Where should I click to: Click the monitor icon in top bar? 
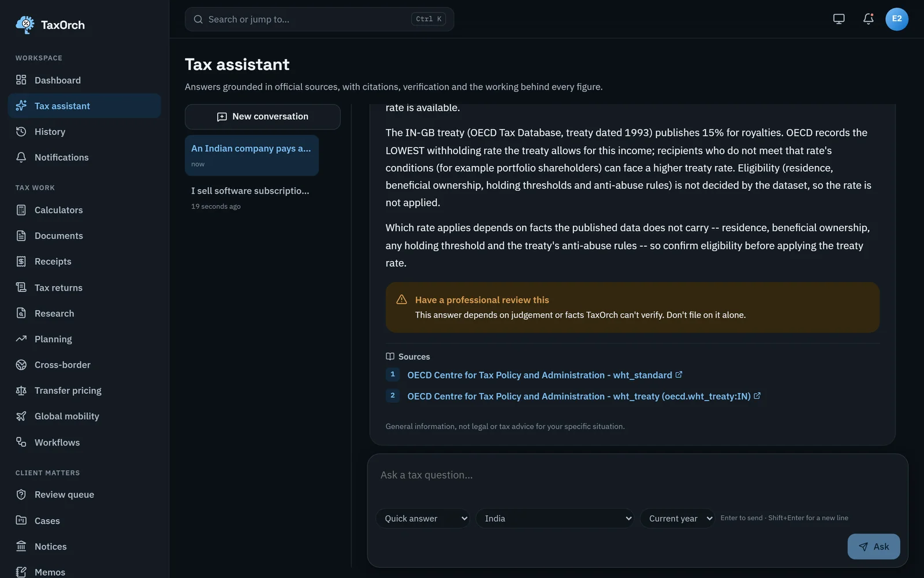tap(839, 19)
